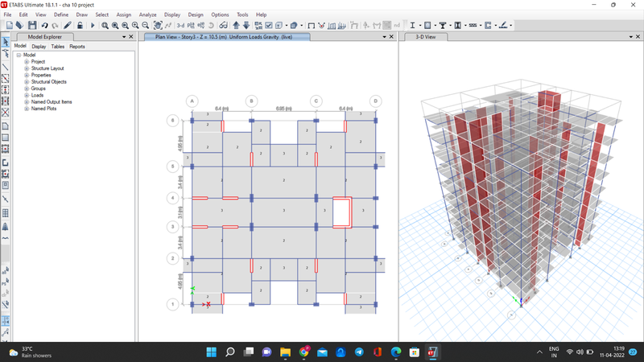The height and width of the screenshot is (362, 644).
Task: Open concrete frame design dropdown arrow
Action: [x=435, y=26]
